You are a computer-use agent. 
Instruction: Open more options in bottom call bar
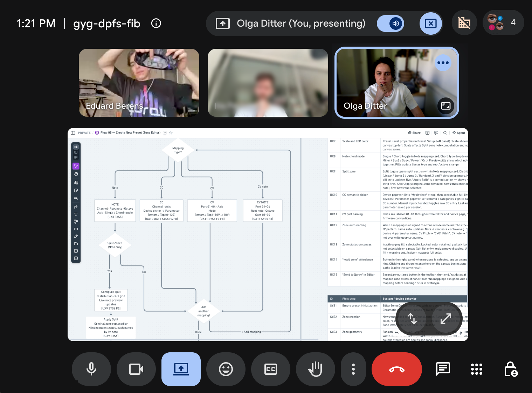tap(353, 369)
